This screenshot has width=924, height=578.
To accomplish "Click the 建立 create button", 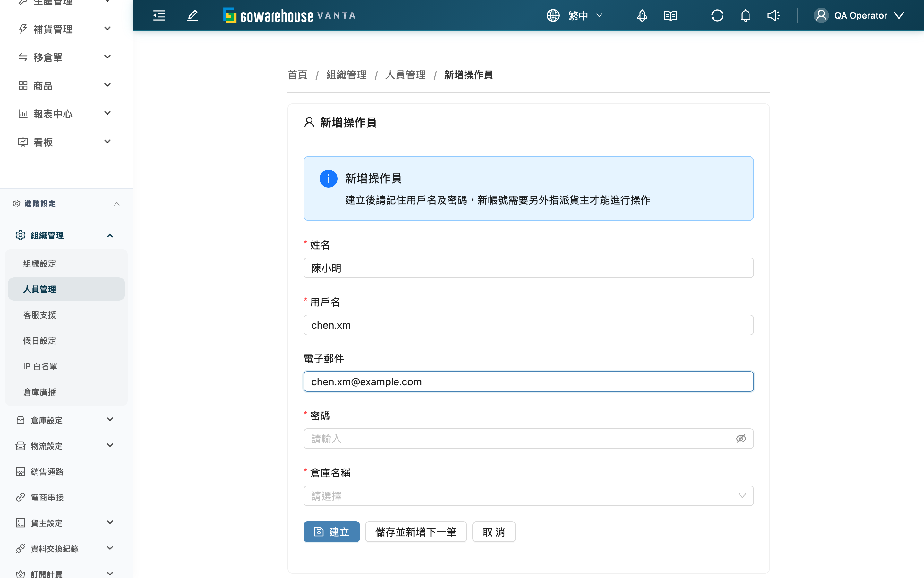I will [x=331, y=532].
